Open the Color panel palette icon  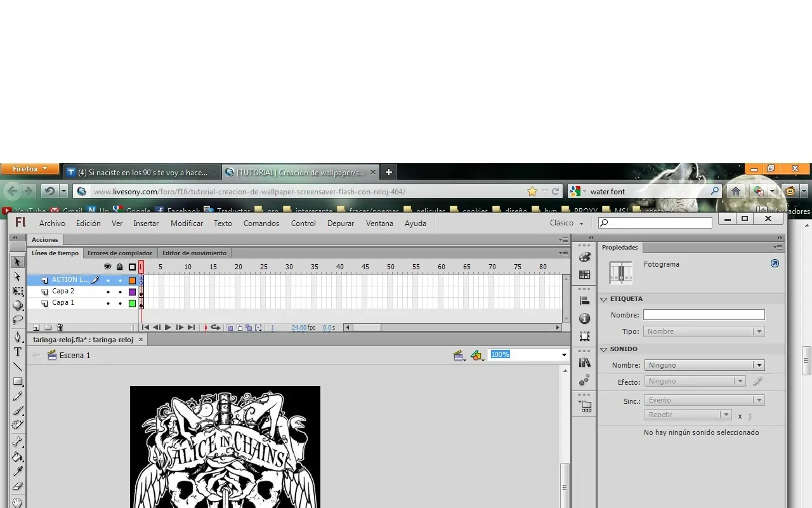(x=585, y=257)
